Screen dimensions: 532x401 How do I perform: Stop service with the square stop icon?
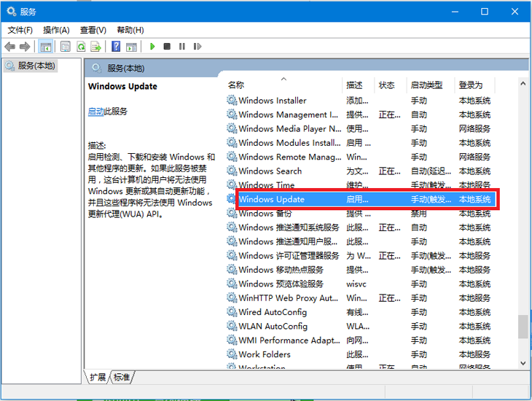pos(167,46)
